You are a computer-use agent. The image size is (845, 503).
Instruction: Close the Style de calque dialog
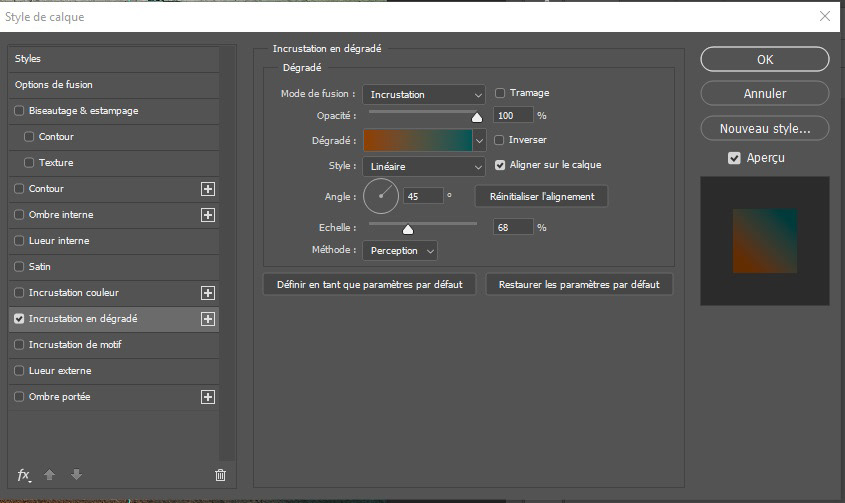coord(825,16)
